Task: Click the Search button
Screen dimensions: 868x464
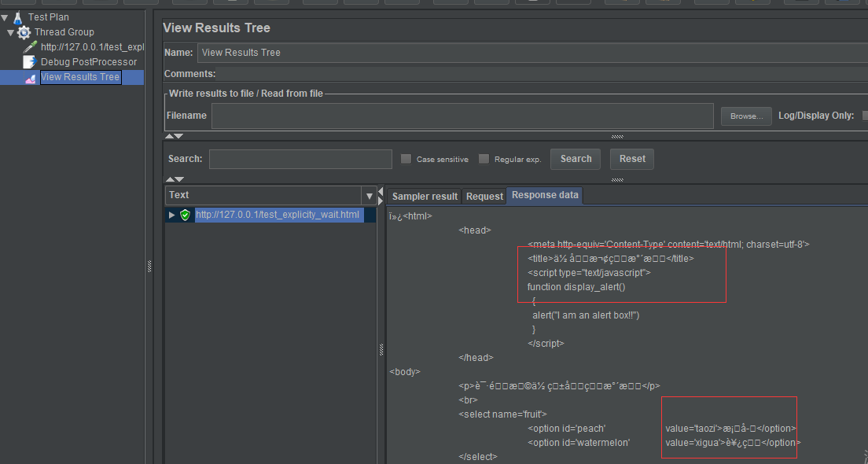Action: tap(576, 159)
